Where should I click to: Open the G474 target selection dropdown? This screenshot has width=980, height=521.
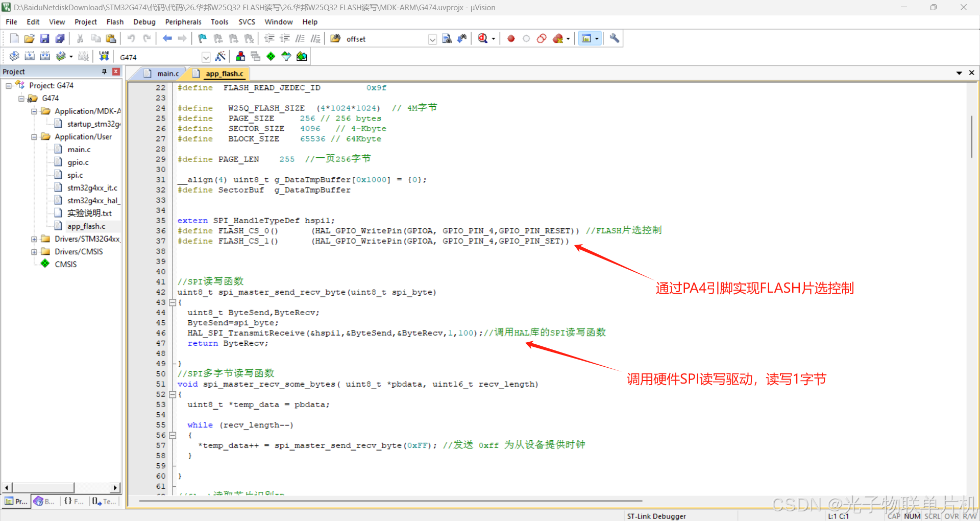[x=206, y=57]
